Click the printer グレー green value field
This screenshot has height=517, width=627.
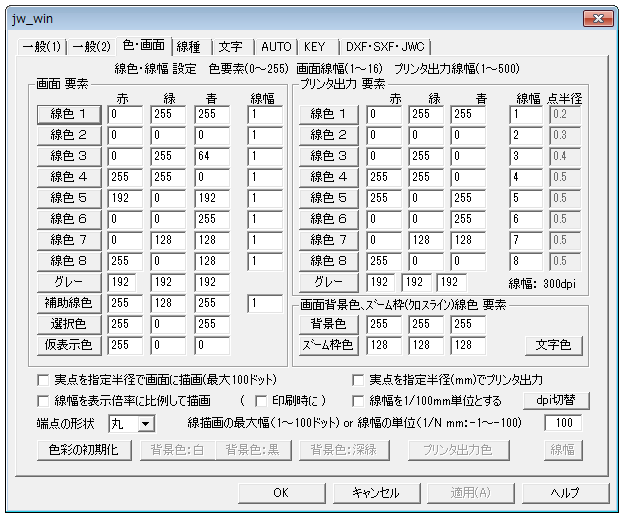416,282
